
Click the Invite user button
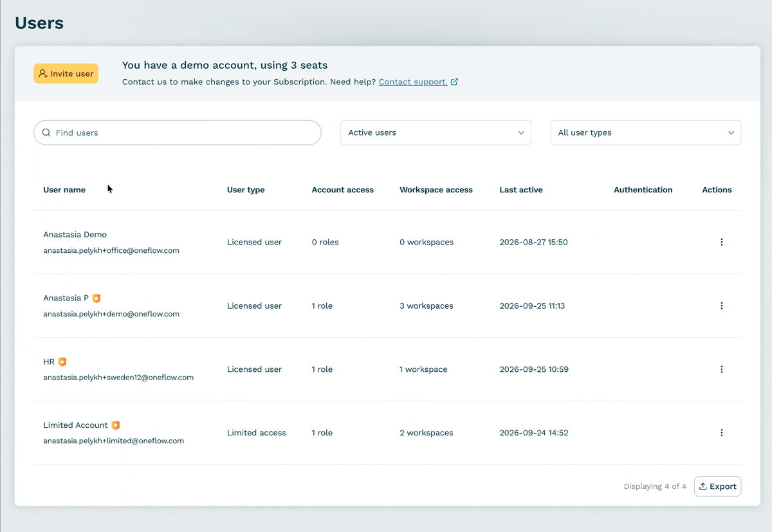pyautogui.click(x=66, y=73)
